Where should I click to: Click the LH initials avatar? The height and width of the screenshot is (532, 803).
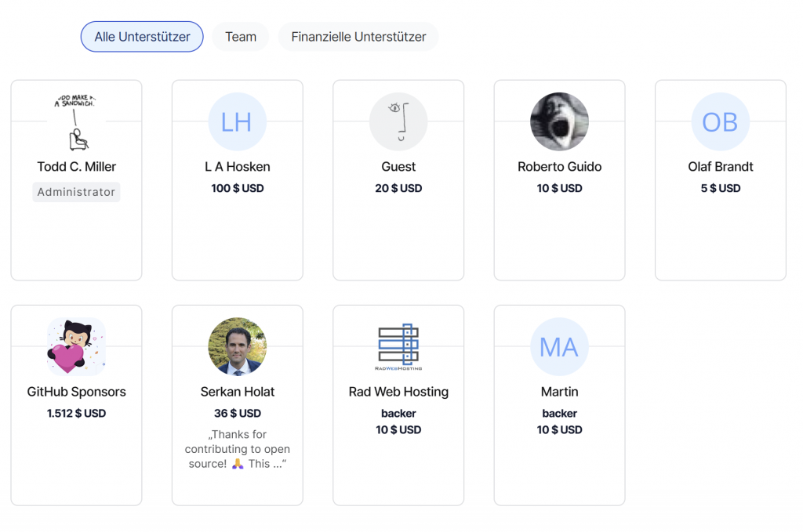(x=237, y=122)
